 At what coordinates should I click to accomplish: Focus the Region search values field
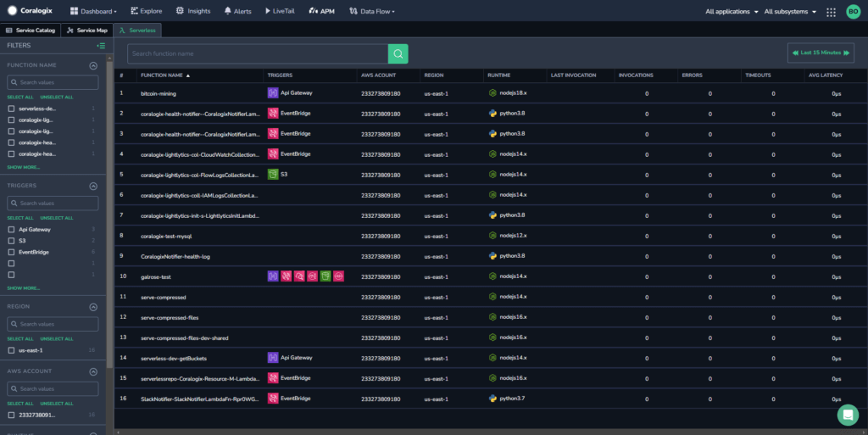(53, 324)
